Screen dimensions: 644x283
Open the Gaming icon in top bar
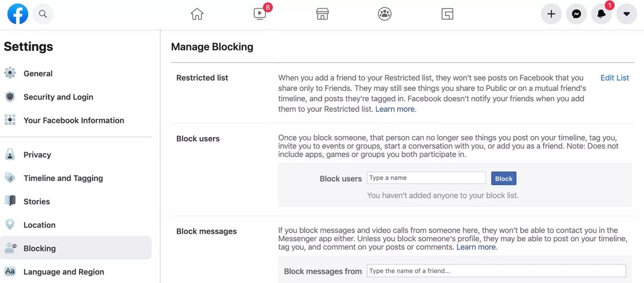tap(447, 14)
